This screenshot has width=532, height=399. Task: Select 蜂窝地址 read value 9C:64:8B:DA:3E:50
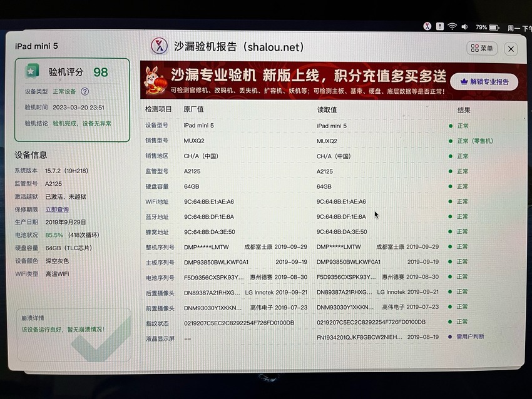pos(342,232)
